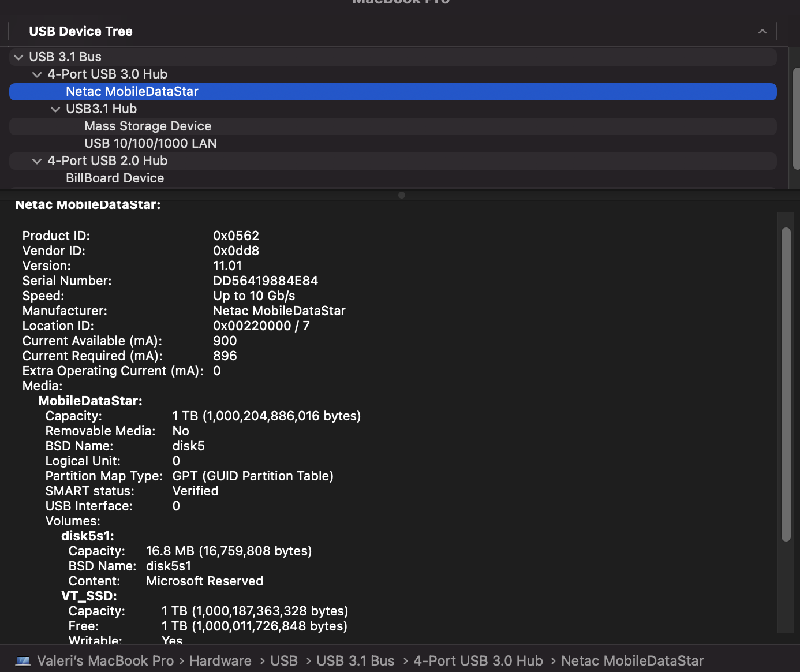
Task: Click the MobileDataStar media heading
Action: pos(91,401)
